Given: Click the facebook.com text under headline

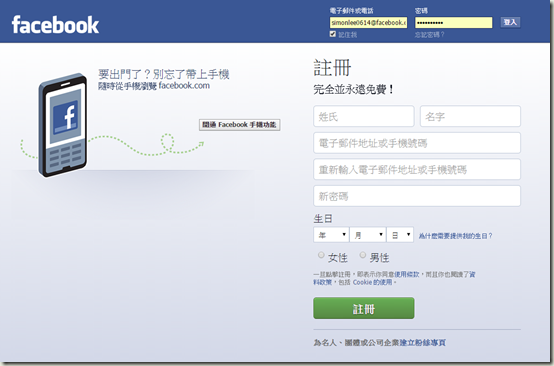Looking at the screenshot, I should pos(184,85).
